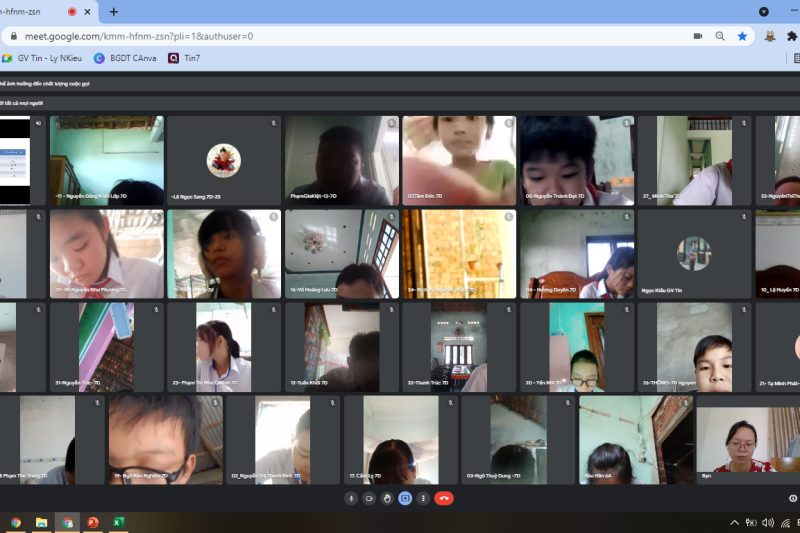Select Ngọc Kiều GV Tin participant tile

pos(693,254)
